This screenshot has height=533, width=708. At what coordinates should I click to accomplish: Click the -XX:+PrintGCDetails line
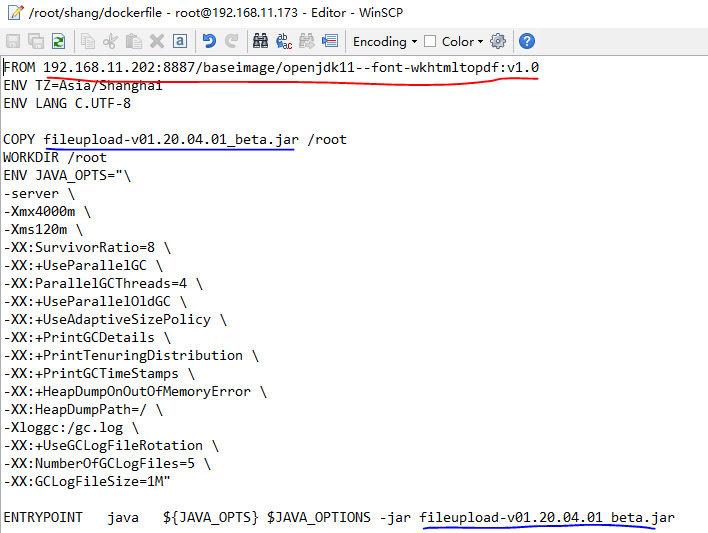click(87, 337)
